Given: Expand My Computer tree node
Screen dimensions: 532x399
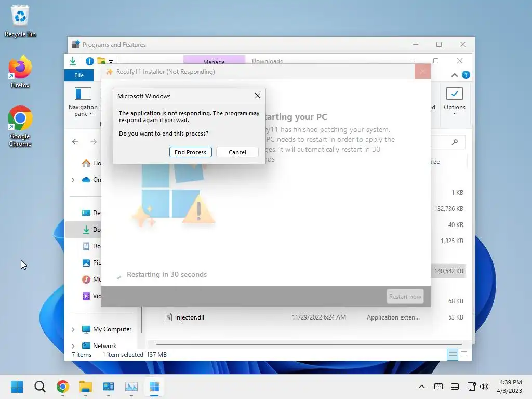Looking at the screenshot, I should (73, 329).
